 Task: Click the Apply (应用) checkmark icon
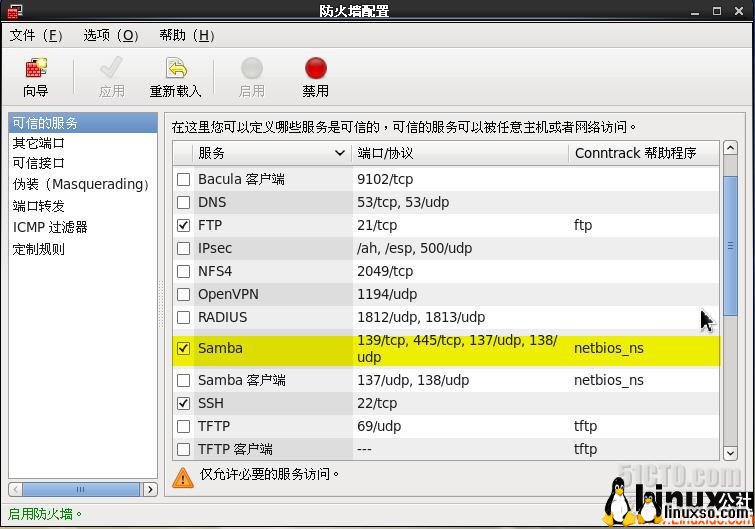(x=111, y=68)
